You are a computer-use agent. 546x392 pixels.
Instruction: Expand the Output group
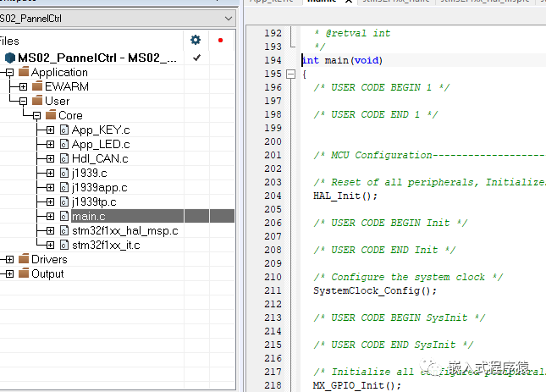[10, 274]
